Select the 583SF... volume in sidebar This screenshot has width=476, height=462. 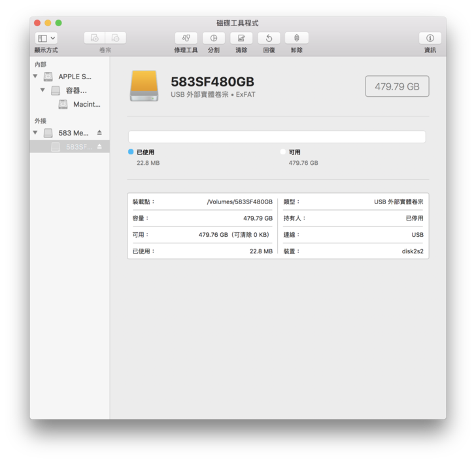coord(78,147)
